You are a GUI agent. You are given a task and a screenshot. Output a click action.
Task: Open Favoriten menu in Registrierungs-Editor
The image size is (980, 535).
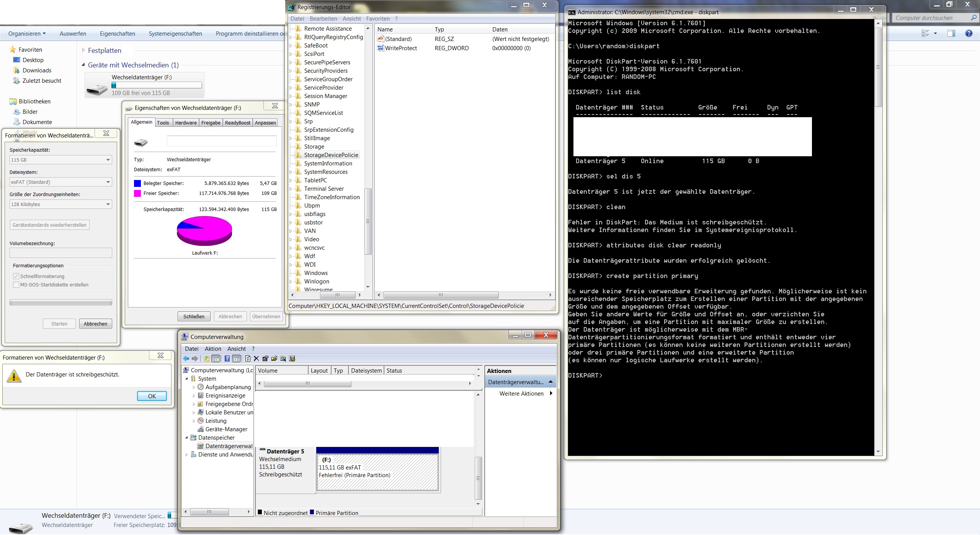(377, 19)
